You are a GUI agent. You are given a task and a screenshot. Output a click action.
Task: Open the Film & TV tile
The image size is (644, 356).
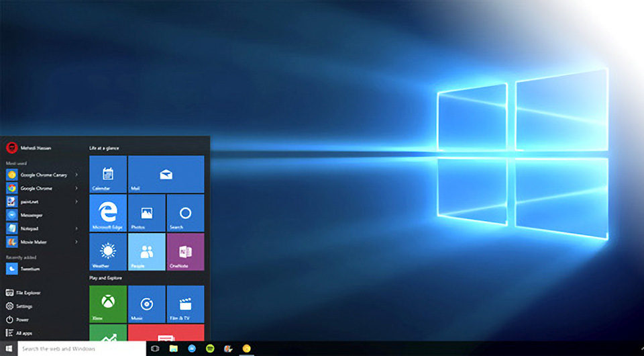click(x=185, y=304)
